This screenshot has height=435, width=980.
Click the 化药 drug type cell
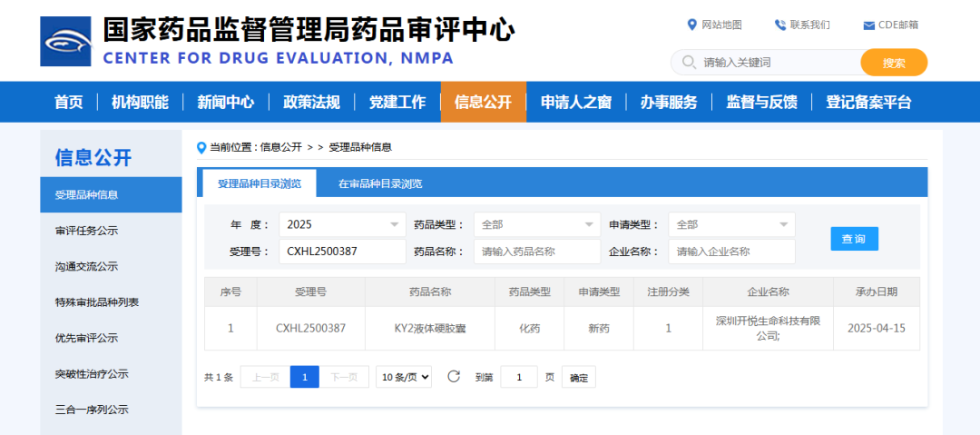coord(529,328)
